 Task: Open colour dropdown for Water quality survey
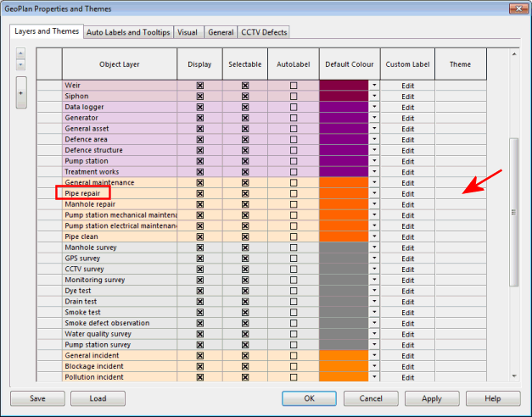click(374, 334)
